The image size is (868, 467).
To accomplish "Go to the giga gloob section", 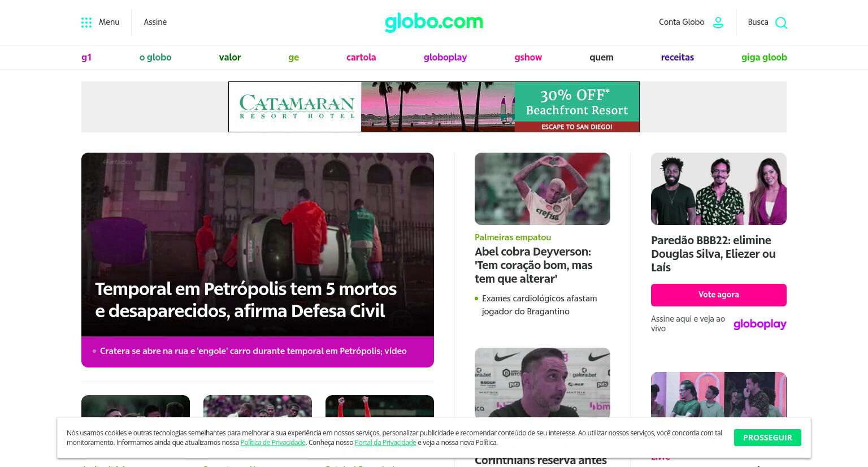I will (x=764, y=57).
